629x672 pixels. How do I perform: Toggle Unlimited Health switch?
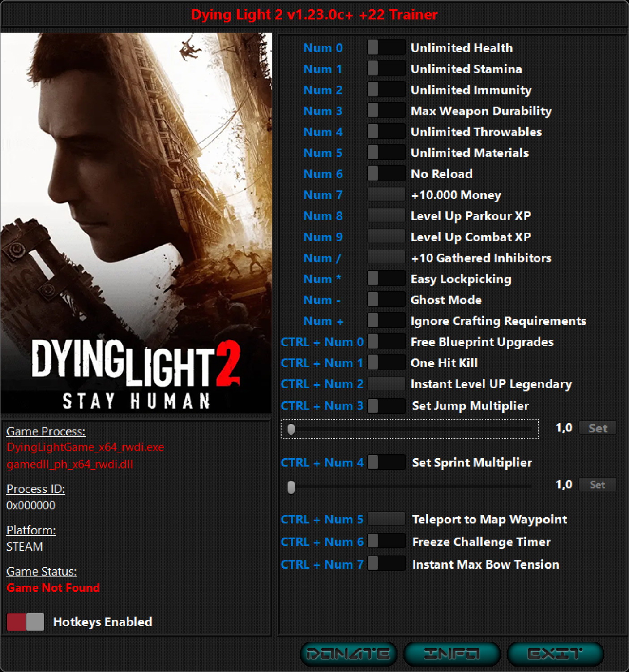point(386,47)
